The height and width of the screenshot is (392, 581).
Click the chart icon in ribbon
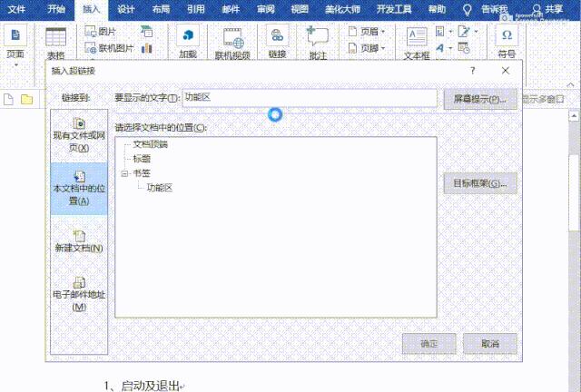tap(147, 48)
